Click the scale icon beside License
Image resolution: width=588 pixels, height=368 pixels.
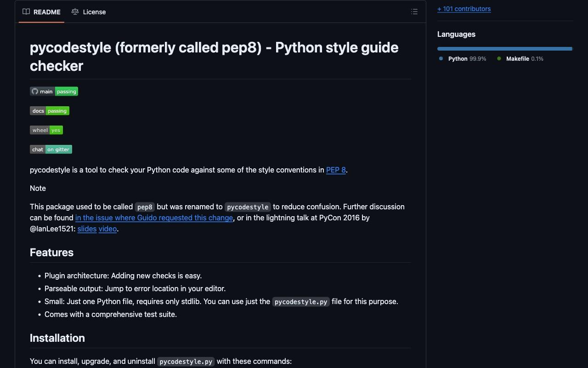[x=75, y=12]
